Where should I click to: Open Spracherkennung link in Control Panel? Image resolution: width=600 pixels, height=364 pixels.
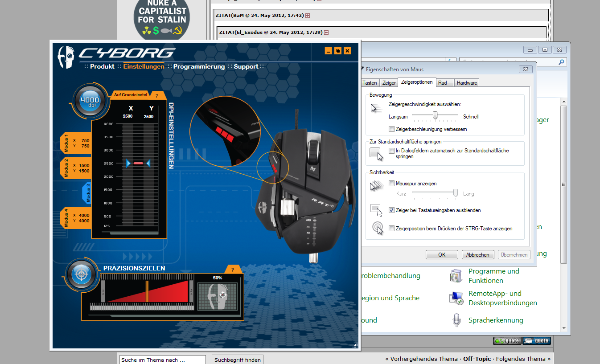496,320
